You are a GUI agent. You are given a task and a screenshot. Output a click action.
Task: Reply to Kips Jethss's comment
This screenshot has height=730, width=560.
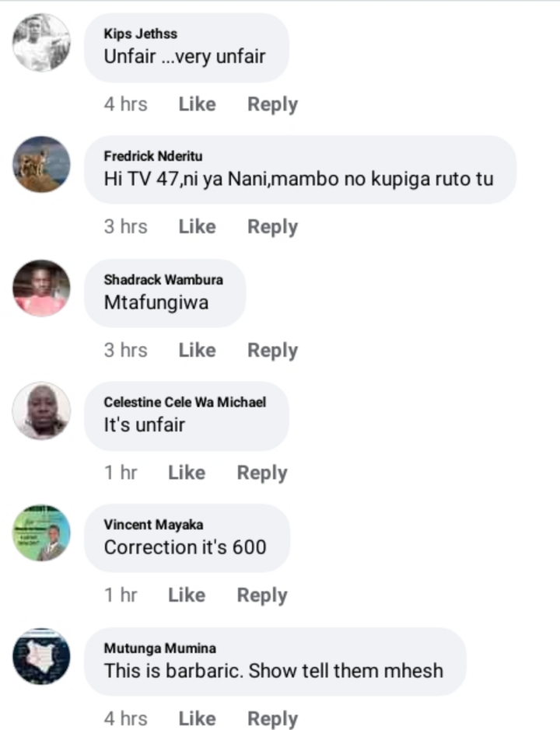[x=272, y=104]
